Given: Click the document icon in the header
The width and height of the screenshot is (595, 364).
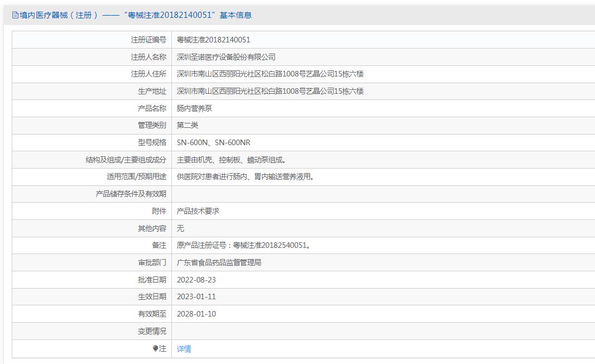Looking at the screenshot, I should coord(15,15).
